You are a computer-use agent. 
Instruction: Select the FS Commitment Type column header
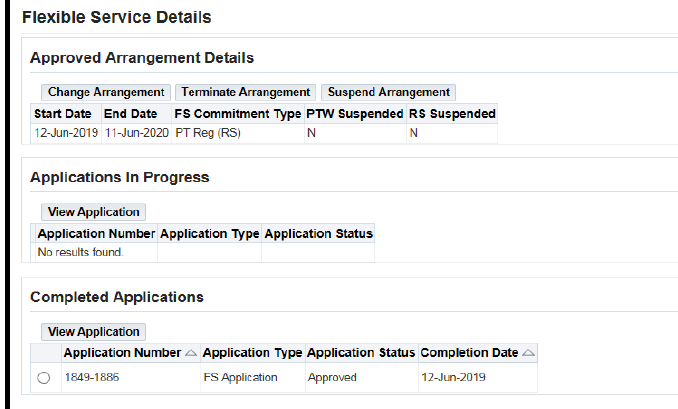(238, 114)
